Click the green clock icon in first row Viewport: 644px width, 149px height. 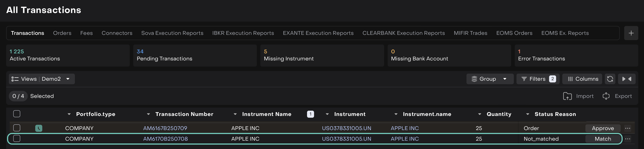pos(39,128)
